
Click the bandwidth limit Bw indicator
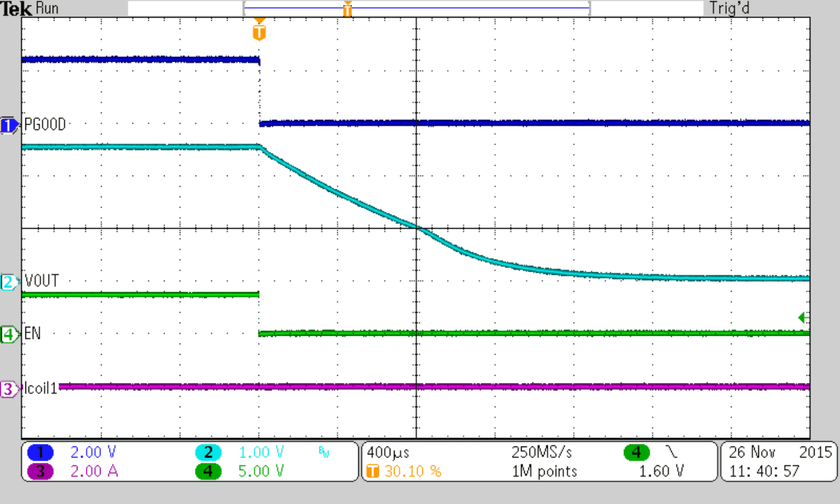click(324, 452)
